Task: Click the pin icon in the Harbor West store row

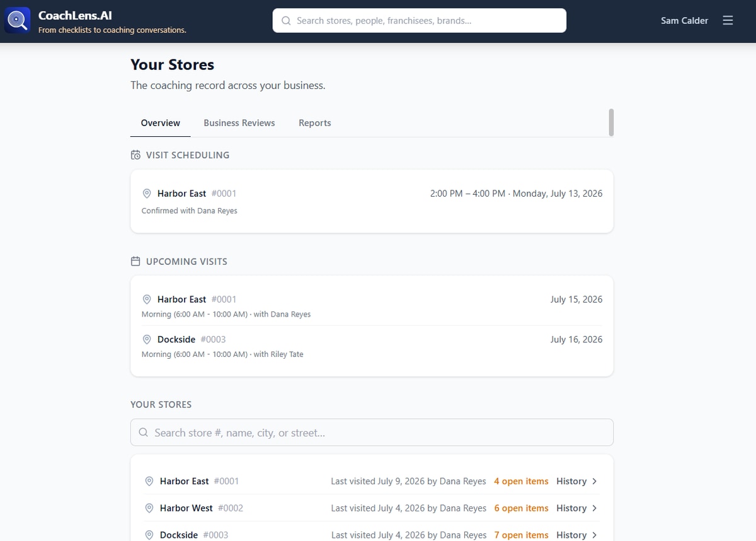Action: pyautogui.click(x=149, y=508)
